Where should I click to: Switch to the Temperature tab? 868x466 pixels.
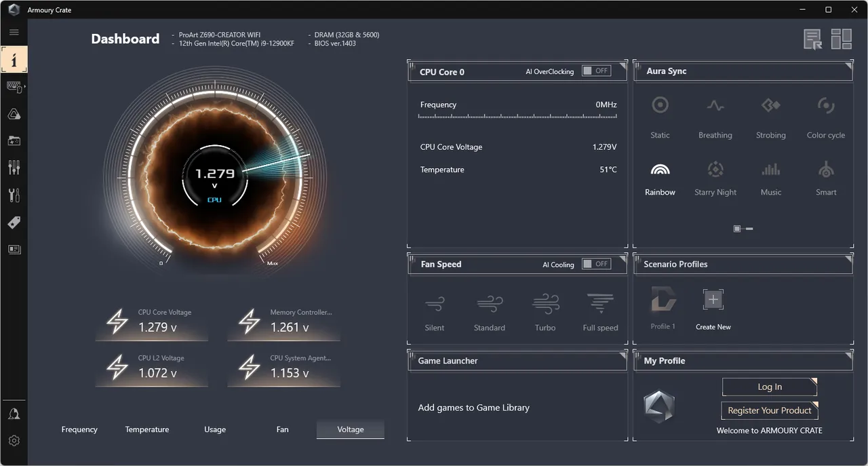147,429
